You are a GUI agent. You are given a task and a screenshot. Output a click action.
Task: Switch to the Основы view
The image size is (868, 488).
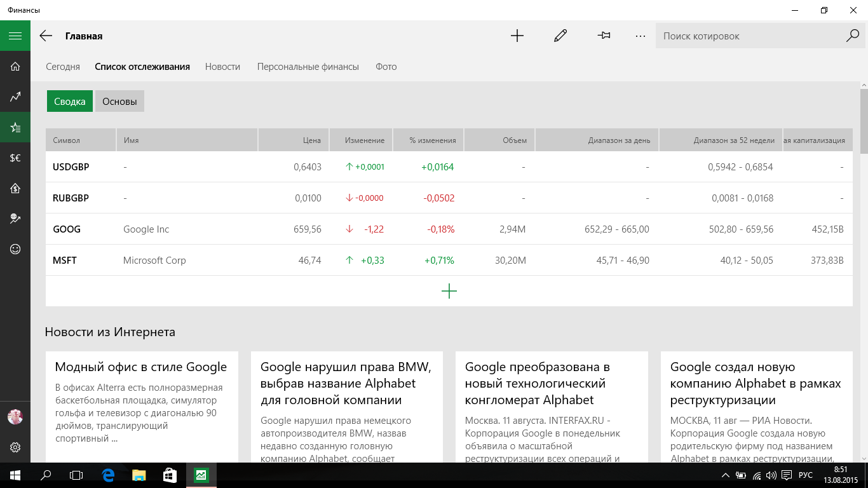coord(119,101)
